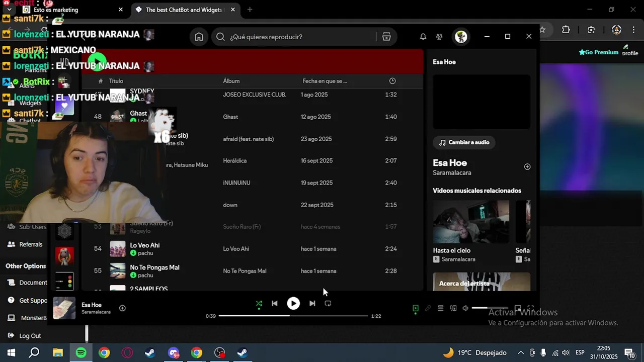Viewport: 644px width, 362px height.
Task: Sort playlist by Título column
Action: point(116,81)
